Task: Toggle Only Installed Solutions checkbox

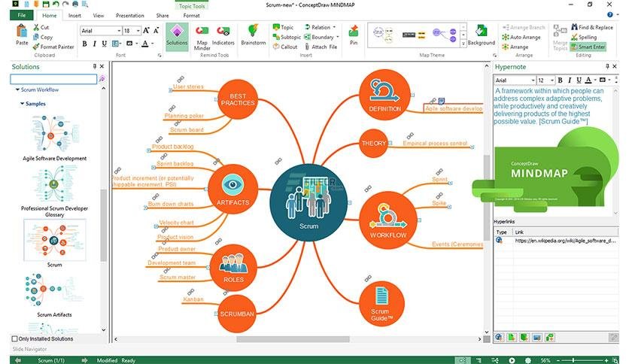Action: coord(15,338)
